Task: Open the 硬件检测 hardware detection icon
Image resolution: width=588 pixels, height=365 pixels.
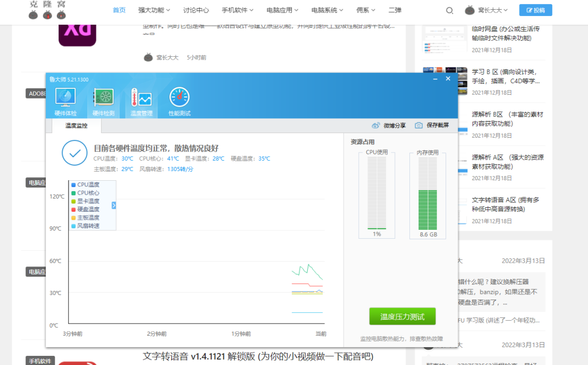Action: (103, 102)
